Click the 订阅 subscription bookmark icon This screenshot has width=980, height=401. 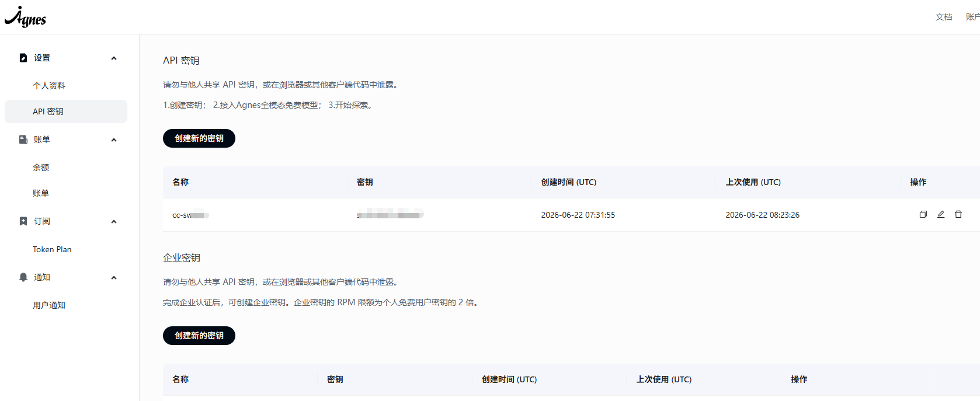pos(23,221)
